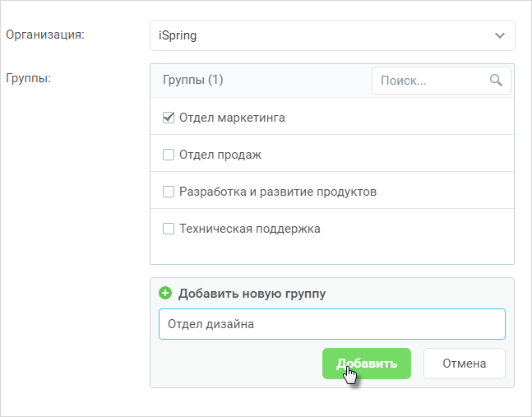
Task: Select Разработка и развитие продуктов label
Action: (x=278, y=192)
